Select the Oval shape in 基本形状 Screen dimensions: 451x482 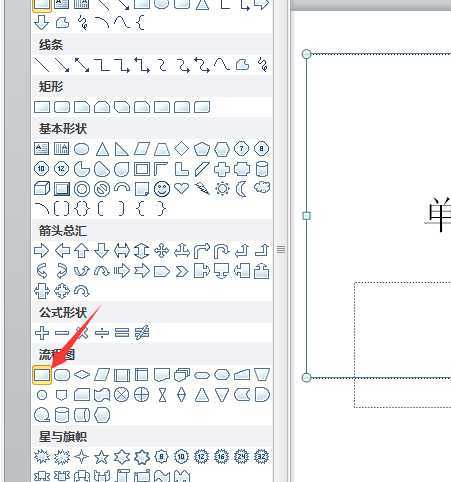click(x=82, y=149)
